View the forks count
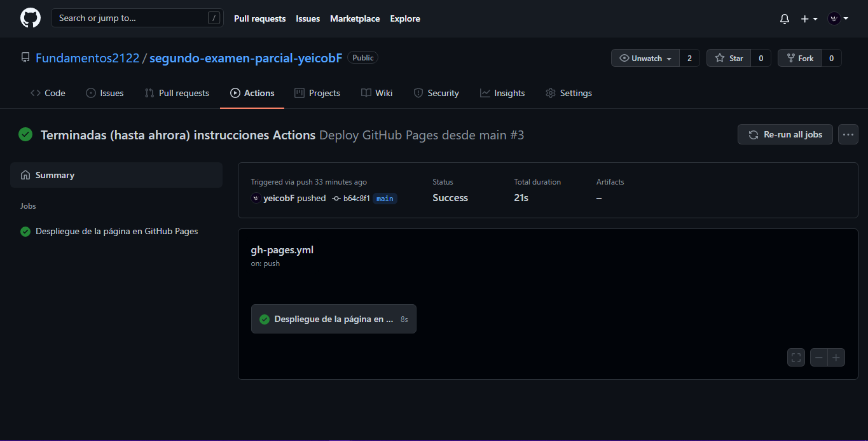Image resolution: width=868 pixels, height=441 pixels. (x=831, y=58)
